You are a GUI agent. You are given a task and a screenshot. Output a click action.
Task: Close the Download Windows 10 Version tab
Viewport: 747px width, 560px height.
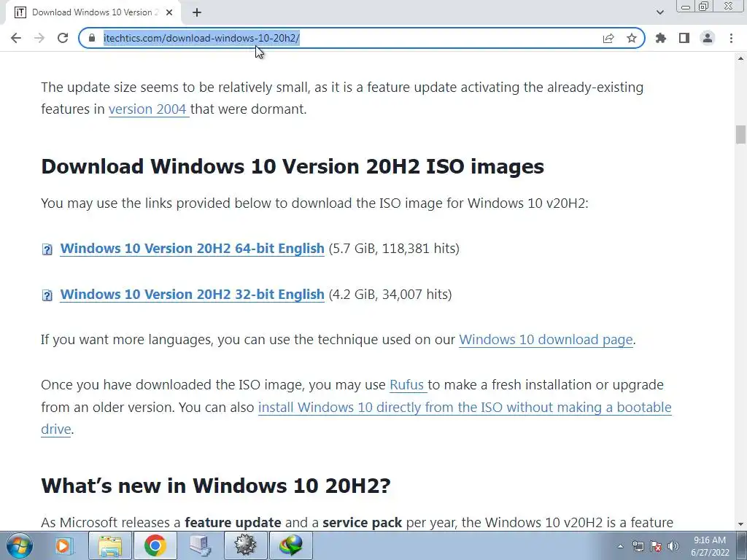[169, 12]
